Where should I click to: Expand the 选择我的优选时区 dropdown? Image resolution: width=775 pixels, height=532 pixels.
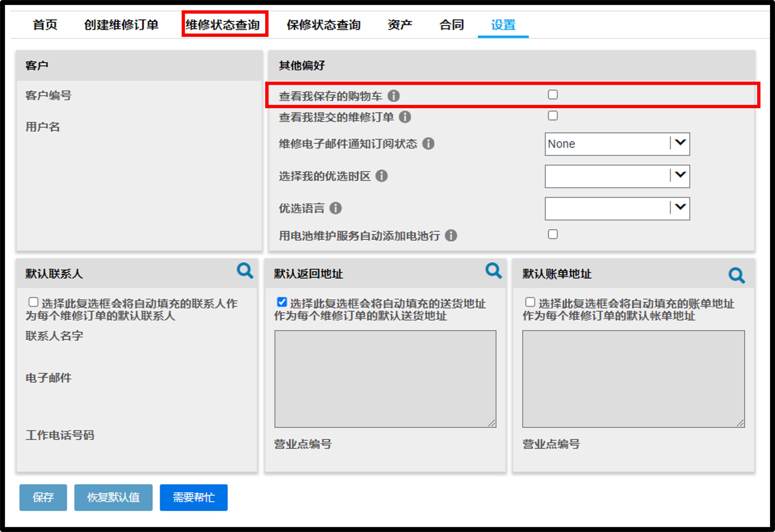point(617,176)
